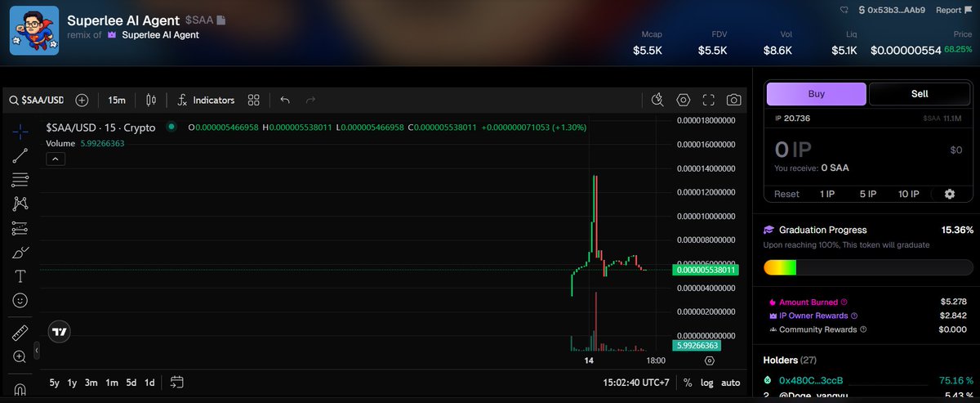Open the Fibonacci retracement tools
Viewport: 980px width, 403px height.
pos(20,179)
